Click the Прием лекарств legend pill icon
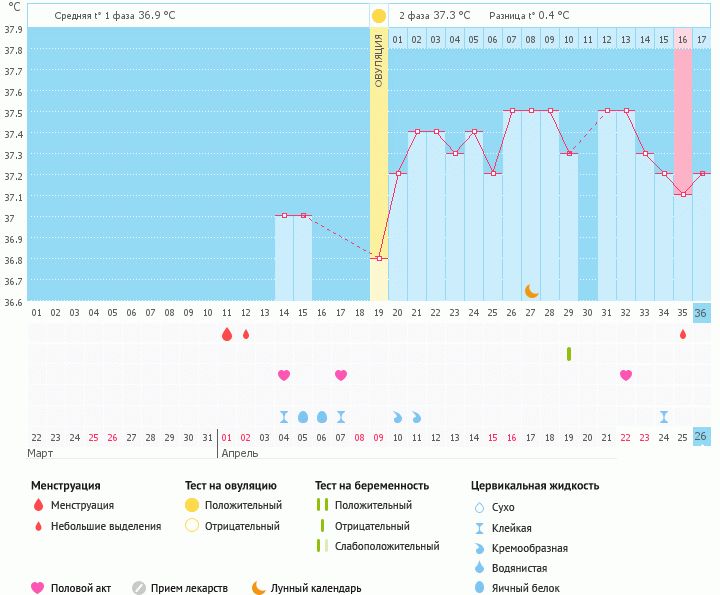The width and height of the screenshot is (720, 595). [x=139, y=588]
